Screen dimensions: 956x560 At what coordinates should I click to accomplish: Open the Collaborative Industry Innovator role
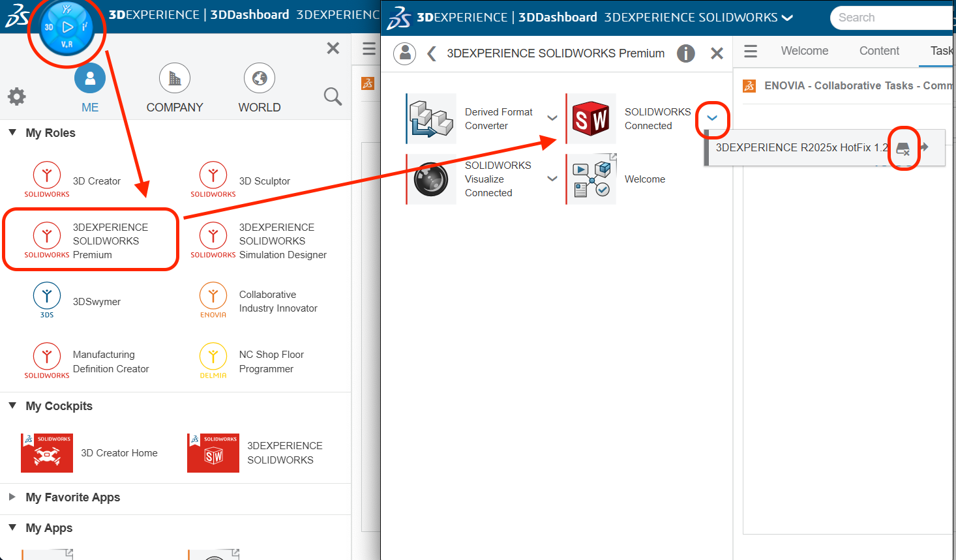tap(260, 301)
